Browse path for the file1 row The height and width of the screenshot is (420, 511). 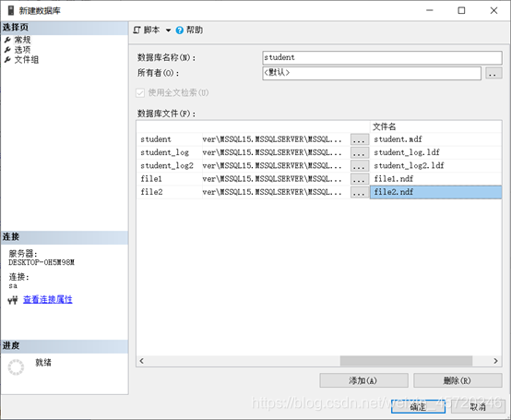[x=360, y=179]
